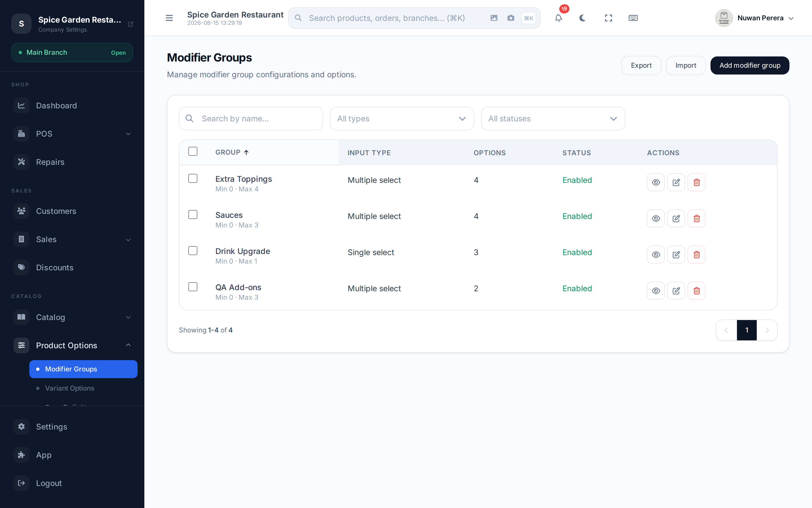Delete the QA Add-ons group
Viewport: 812px width, 508px height.
point(696,291)
